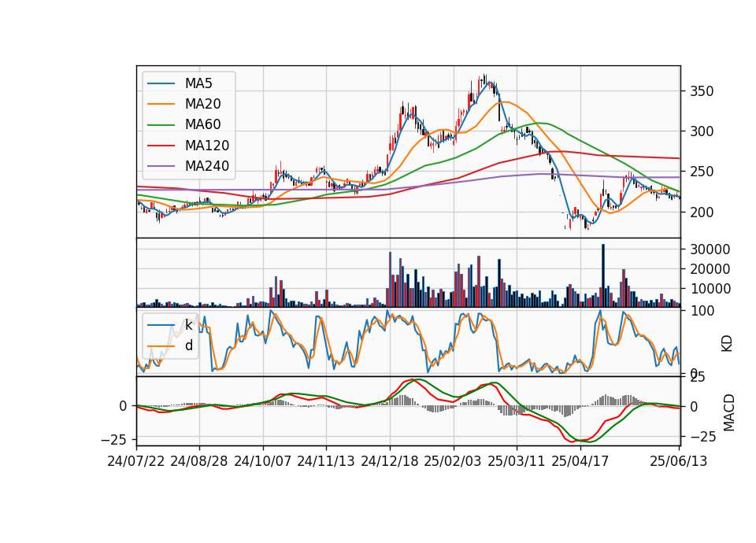This screenshot has height=543, width=756.
Task: Click the MA240 legend label
Action: [x=207, y=166]
